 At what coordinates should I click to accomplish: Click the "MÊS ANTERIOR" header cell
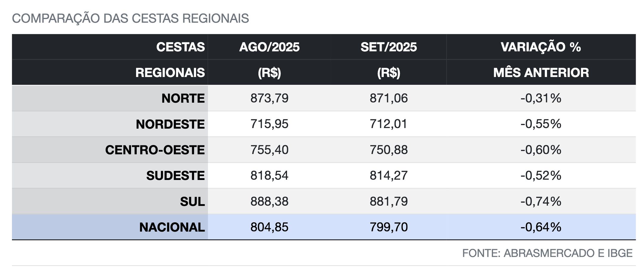[x=541, y=73]
